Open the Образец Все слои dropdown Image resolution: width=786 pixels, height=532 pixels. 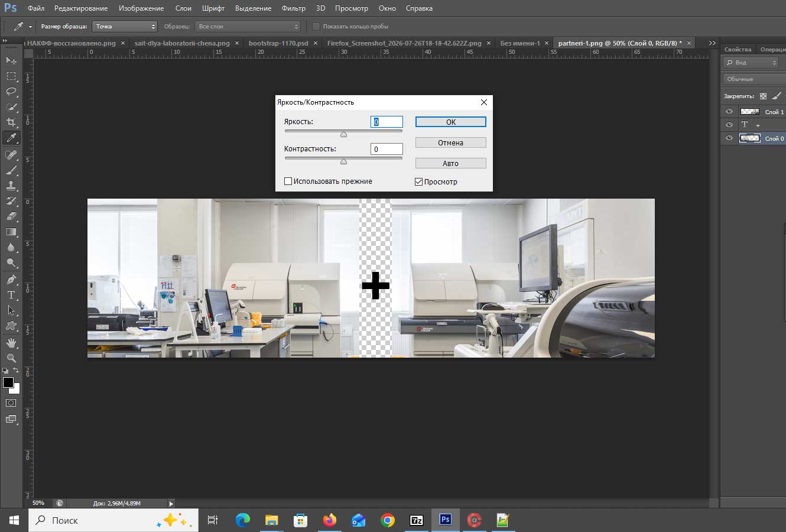coord(248,27)
